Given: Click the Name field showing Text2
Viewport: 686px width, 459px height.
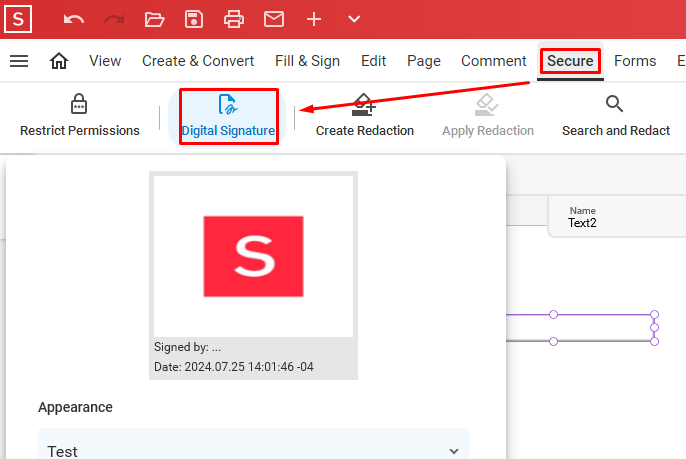Looking at the screenshot, I should 617,217.
